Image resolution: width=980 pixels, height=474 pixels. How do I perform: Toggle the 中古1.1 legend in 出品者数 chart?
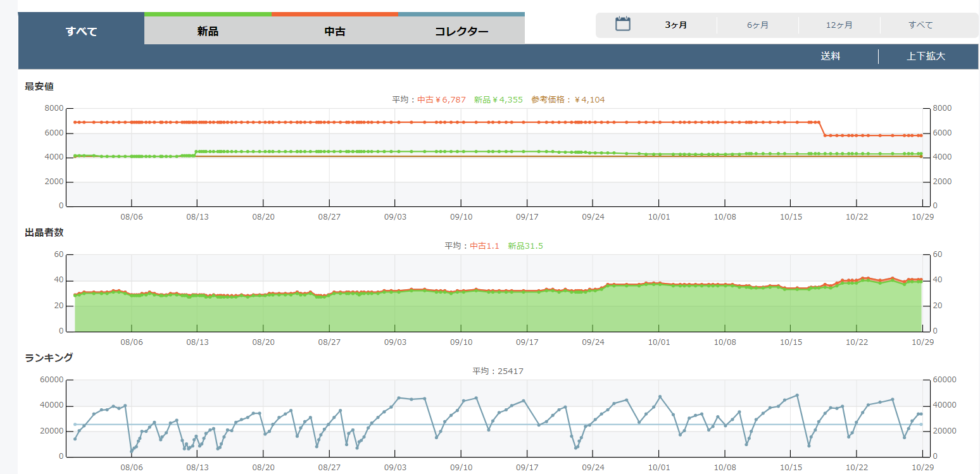(x=484, y=246)
